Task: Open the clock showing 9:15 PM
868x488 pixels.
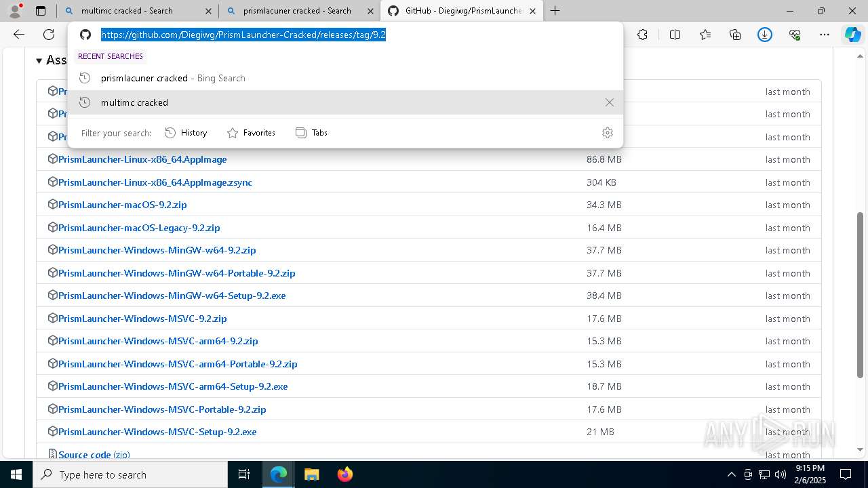Action: [x=809, y=474]
